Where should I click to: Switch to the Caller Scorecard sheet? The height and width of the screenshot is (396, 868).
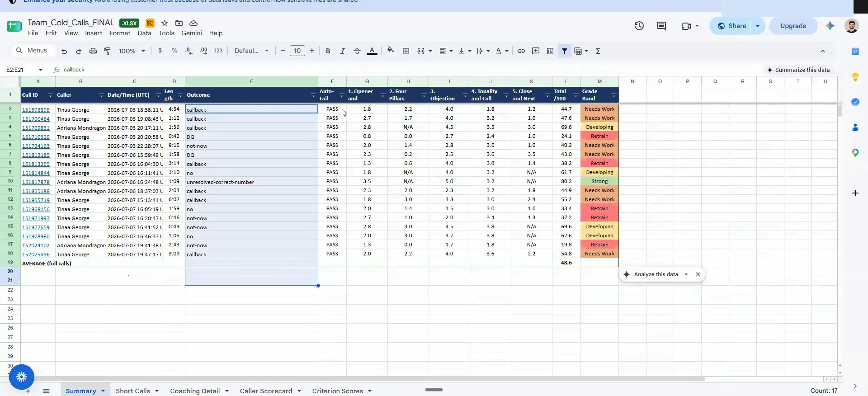click(266, 391)
